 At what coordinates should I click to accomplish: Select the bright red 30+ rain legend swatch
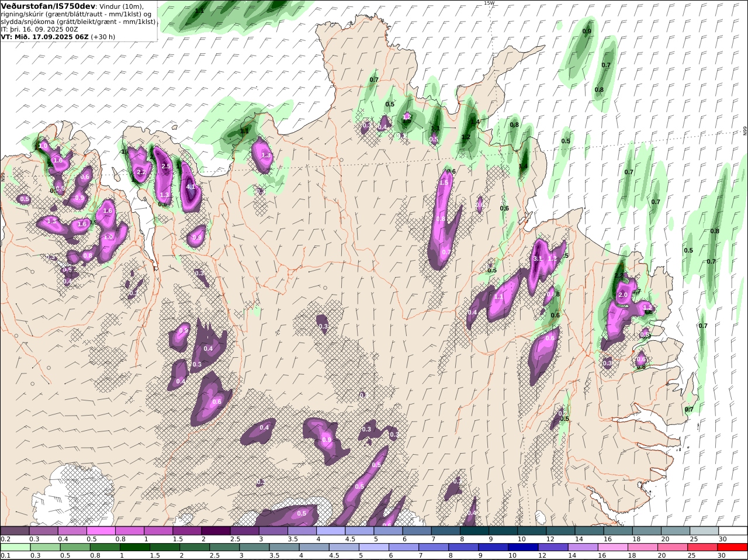point(733,548)
